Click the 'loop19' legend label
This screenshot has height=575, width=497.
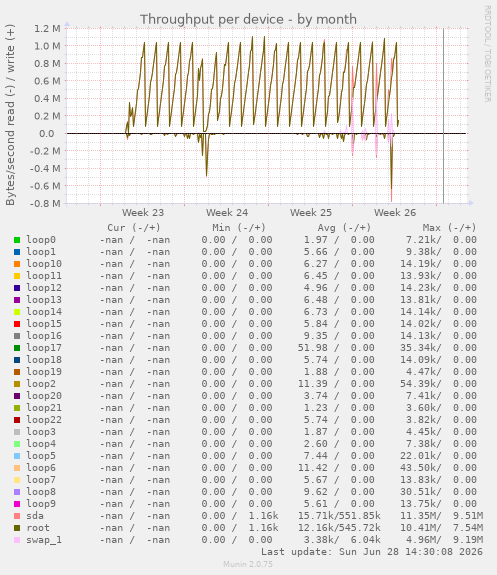tap(44, 372)
